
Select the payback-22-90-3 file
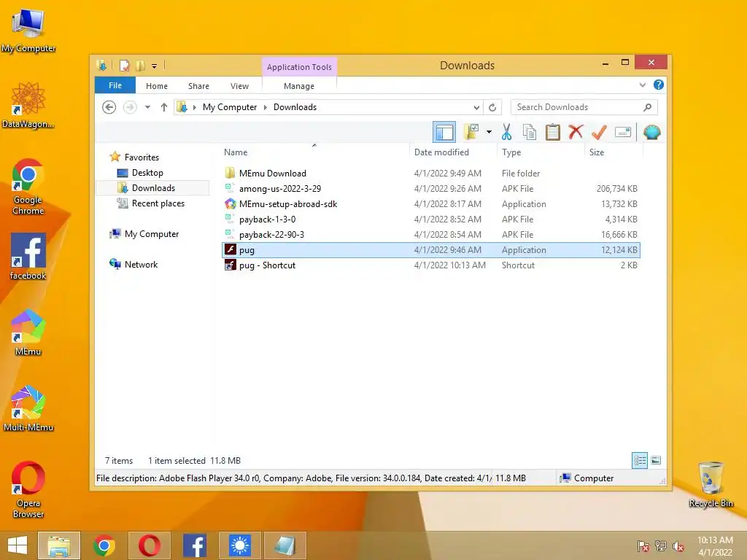pyautogui.click(x=431, y=234)
